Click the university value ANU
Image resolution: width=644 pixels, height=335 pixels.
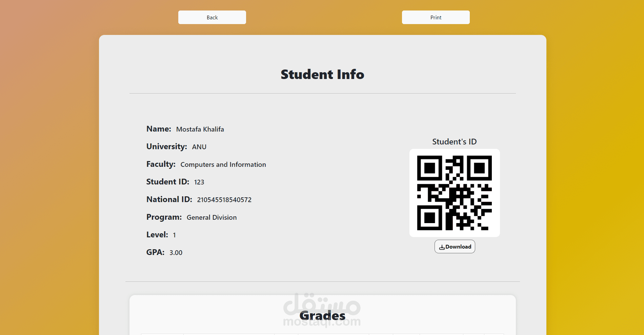coord(199,147)
